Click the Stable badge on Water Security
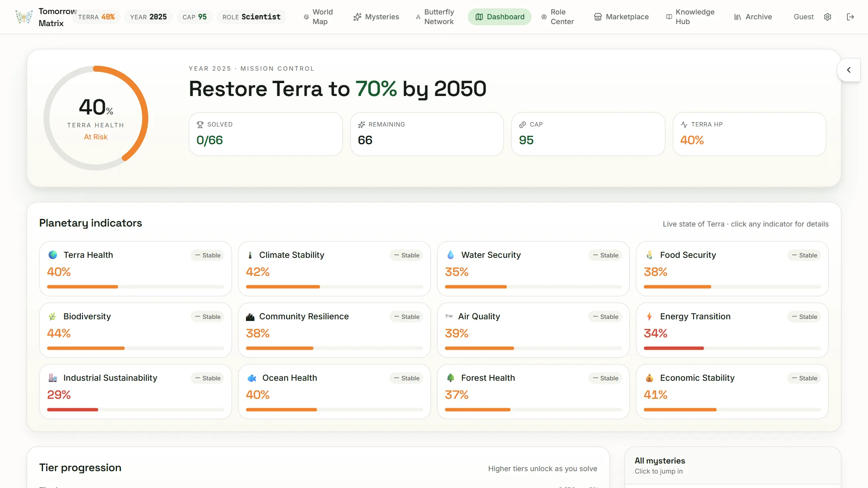868x488 pixels. click(x=605, y=255)
